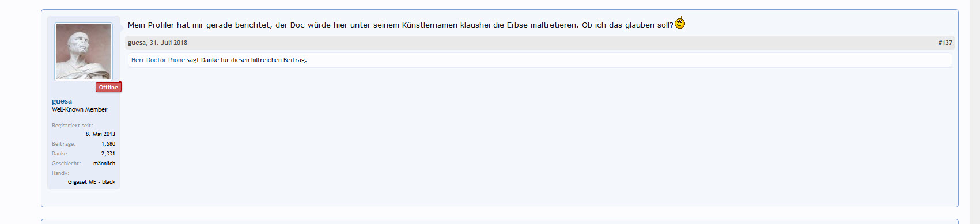980x224 pixels.
Task: Click the Registriert seit label
Action: [72, 126]
